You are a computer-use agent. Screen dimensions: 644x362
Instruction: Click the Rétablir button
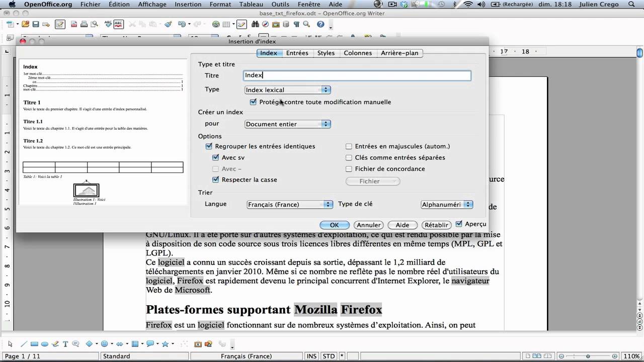pos(436,225)
